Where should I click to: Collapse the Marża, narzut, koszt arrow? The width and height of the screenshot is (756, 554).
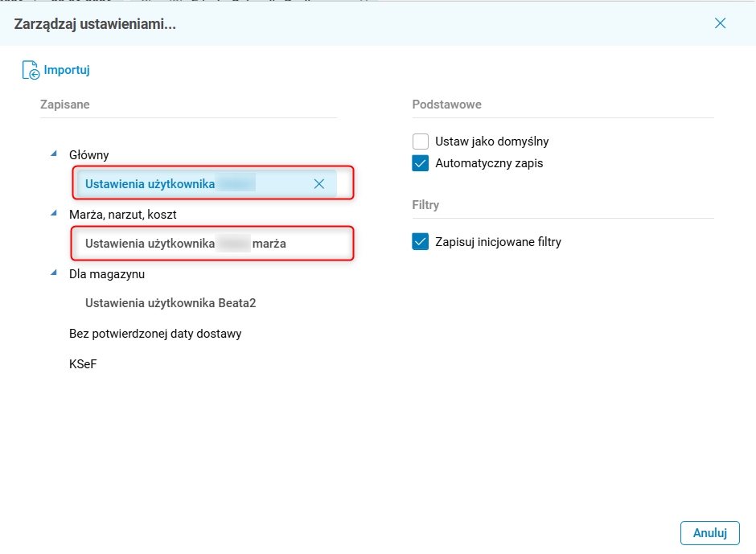[54, 213]
